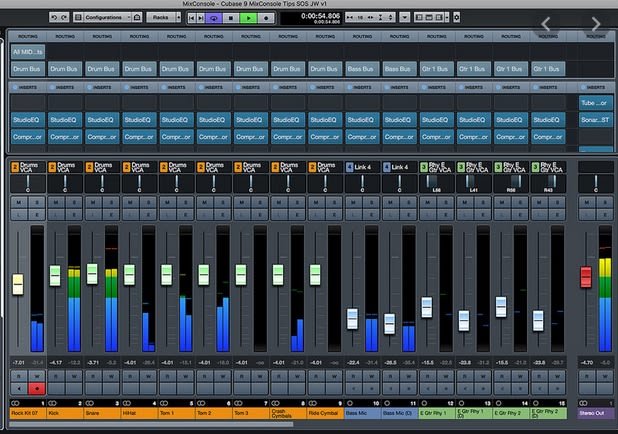Open Gtr 1 Bus routing for E Gtr Rhy 1
The image size is (618, 434).
(435, 69)
